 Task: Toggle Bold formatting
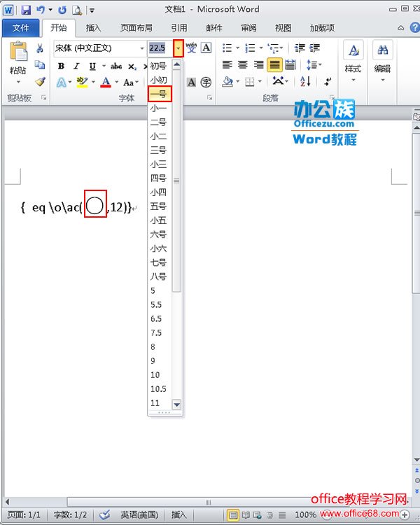pos(62,66)
